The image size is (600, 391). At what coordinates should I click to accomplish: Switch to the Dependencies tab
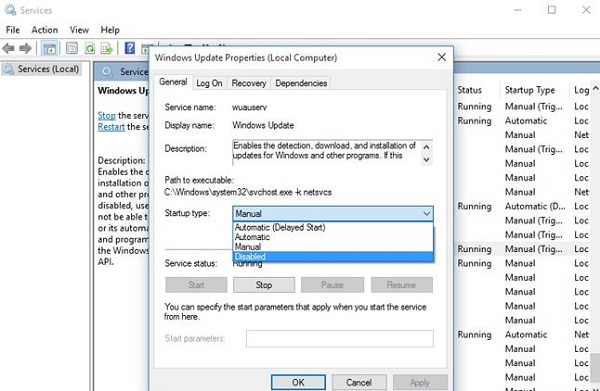[301, 83]
